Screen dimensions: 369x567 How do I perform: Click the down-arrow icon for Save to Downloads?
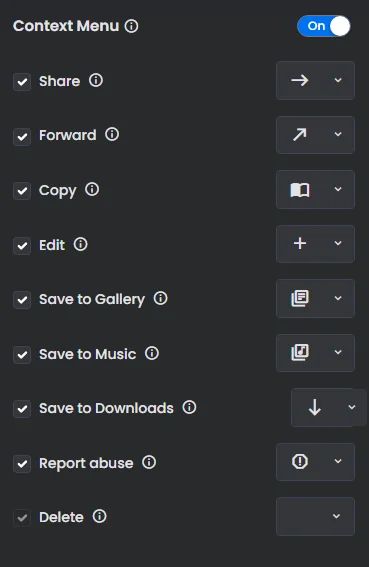[x=315, y=407]
